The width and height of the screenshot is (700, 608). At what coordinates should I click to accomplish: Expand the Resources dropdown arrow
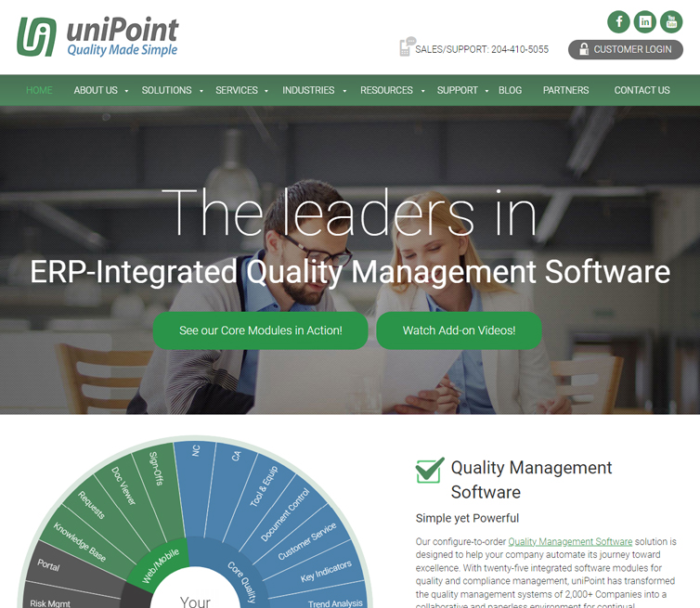pyautogui.click(x=422, y=91)
